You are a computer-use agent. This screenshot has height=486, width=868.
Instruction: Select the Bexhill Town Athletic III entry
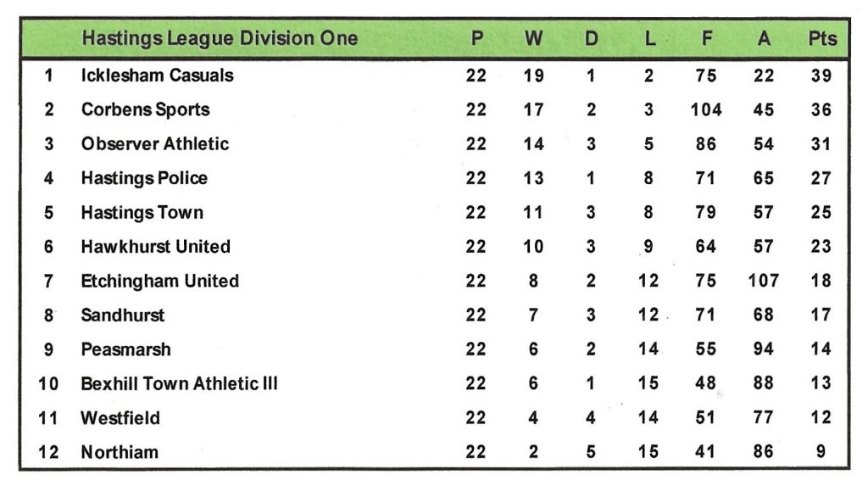pos(179,383)
